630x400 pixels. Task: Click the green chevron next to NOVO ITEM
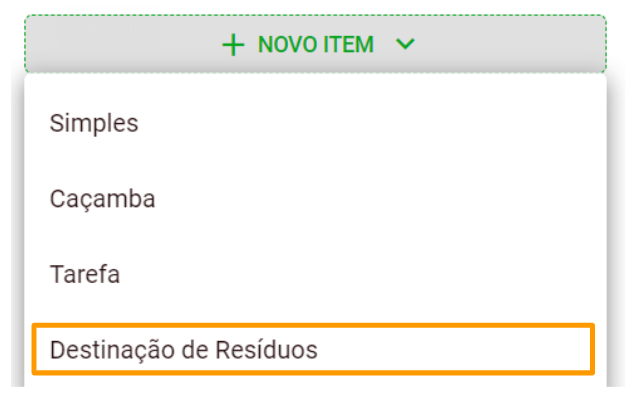[404, 45]
